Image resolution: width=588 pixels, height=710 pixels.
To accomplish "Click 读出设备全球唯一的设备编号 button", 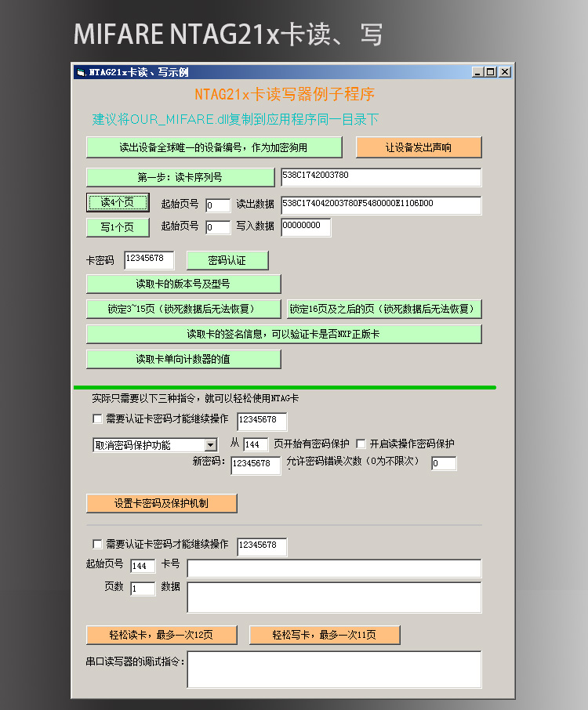I will [x=214, y=147].
